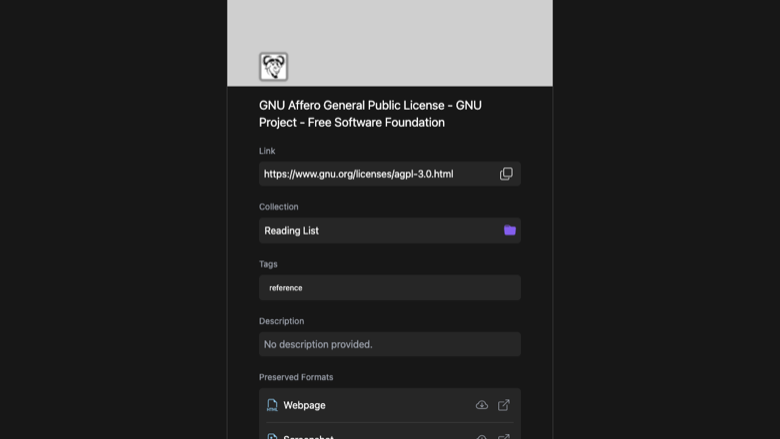This screenshot has height=439, width=780.
Task: Click the Webpage format label
Action: 304,405
